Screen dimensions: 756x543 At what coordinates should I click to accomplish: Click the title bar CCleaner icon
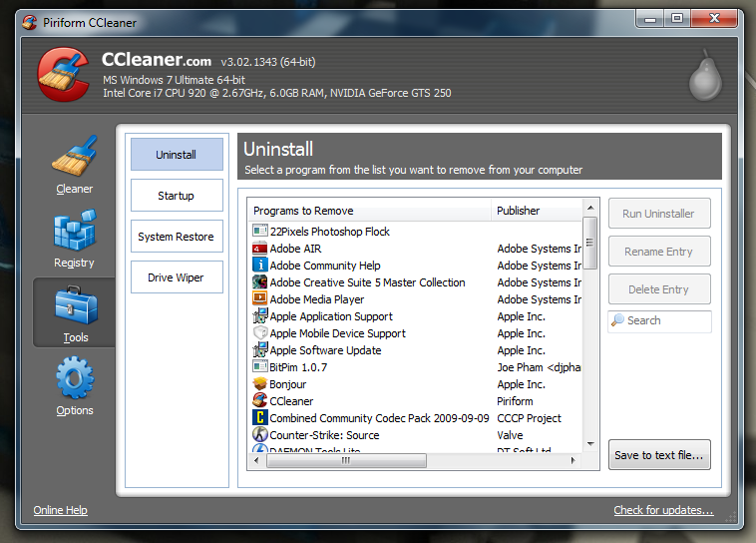(x=30, y=22)
